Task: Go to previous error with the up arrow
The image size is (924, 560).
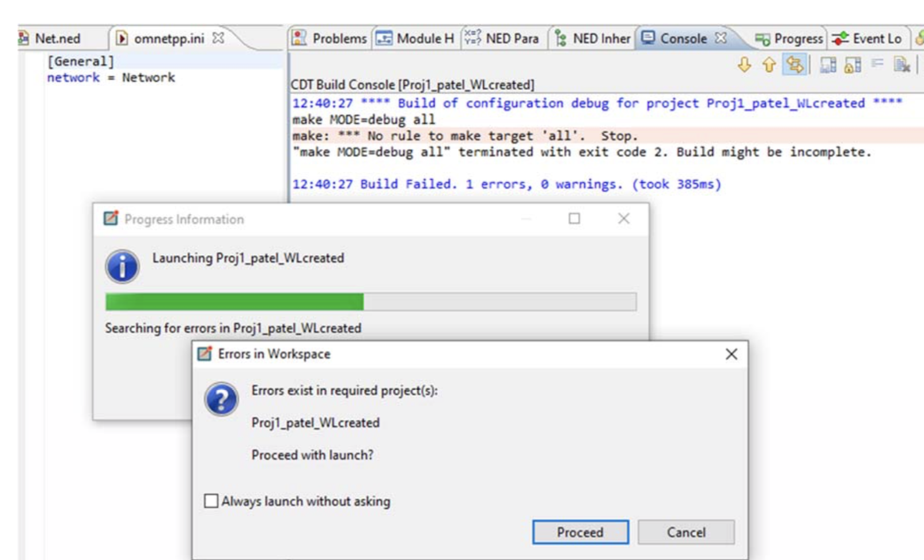Action: pos(769,65)
